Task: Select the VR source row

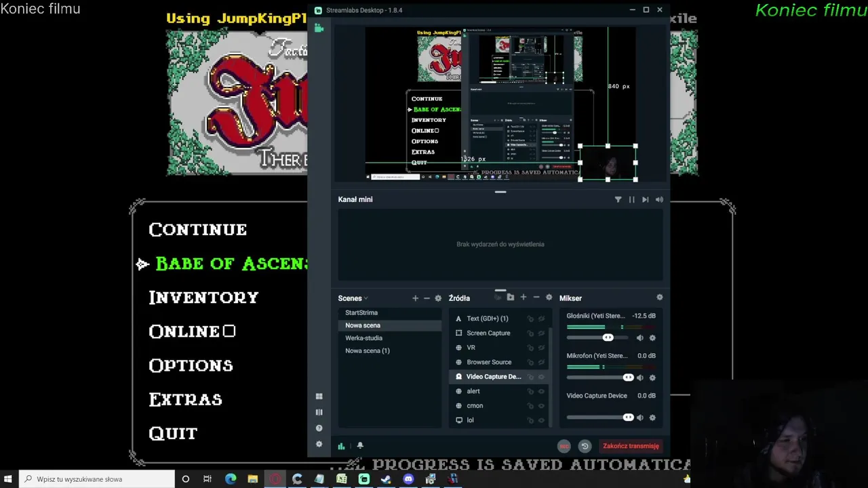Action: click(498, 348)
